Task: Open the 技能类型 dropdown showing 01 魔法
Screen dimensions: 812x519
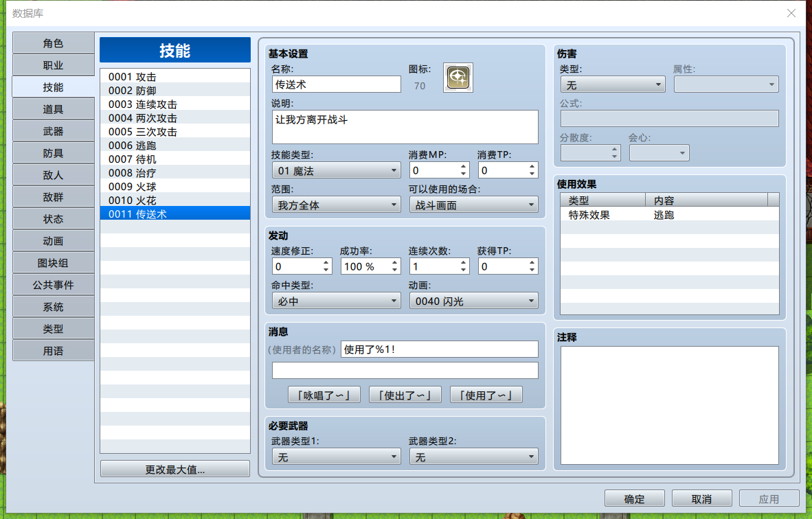Action: (337, 171)
